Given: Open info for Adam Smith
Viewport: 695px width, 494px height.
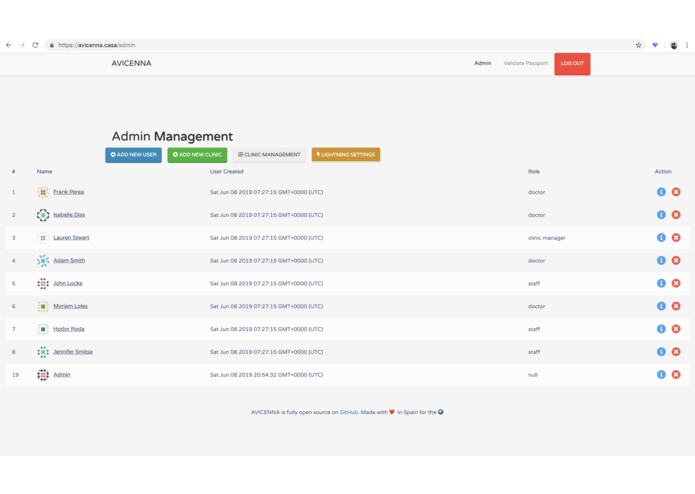Looking at the screenshot, I should point(661,260).
